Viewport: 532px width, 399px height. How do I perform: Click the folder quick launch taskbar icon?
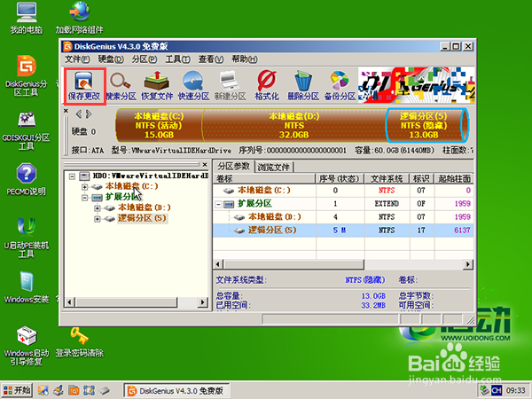[74, 390]
